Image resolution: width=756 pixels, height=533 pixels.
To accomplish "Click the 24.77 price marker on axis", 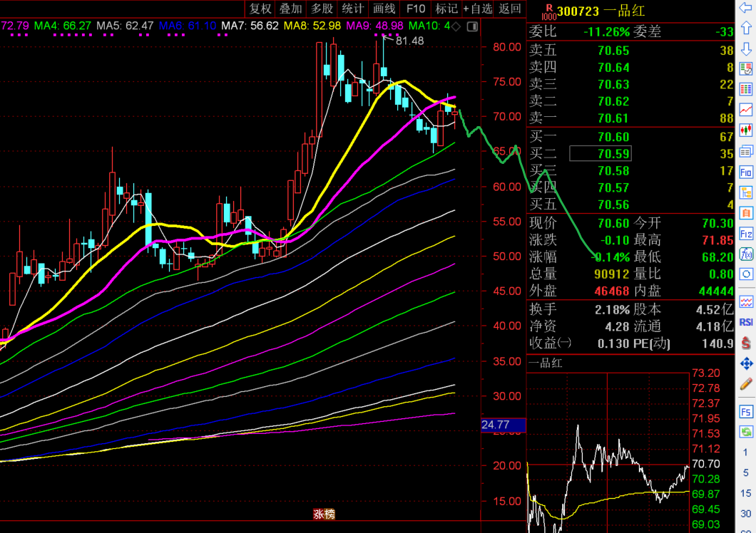I will coord(503,425).
